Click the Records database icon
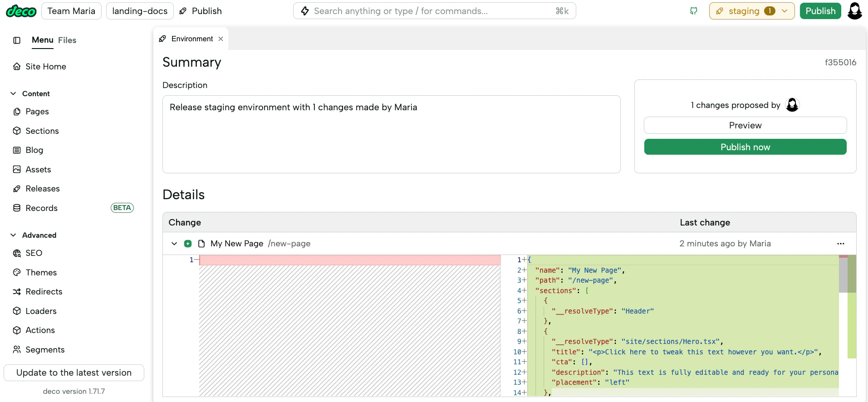The width and height of the screenshot is (868, 402). (x=17, y=208)
